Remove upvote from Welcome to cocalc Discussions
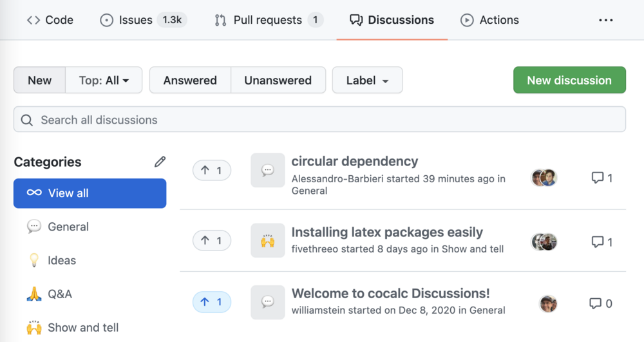The image size is (644, 342). 211,302
